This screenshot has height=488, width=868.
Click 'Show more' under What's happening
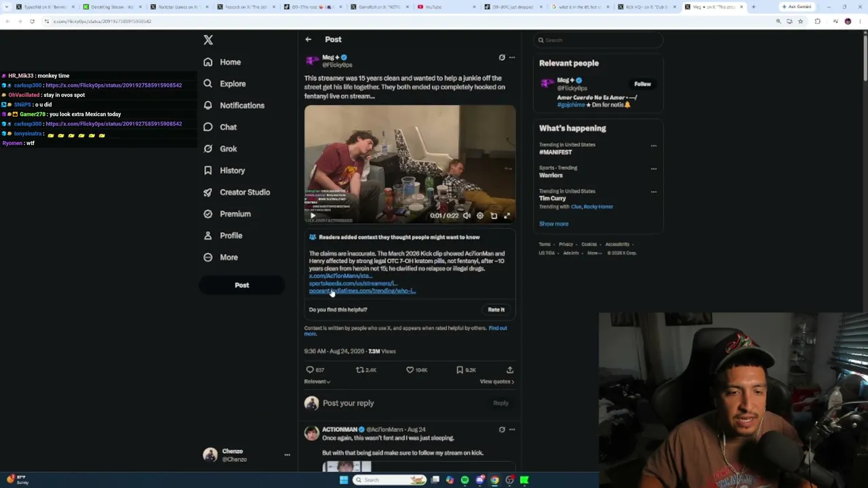click(x=554, y=224)
